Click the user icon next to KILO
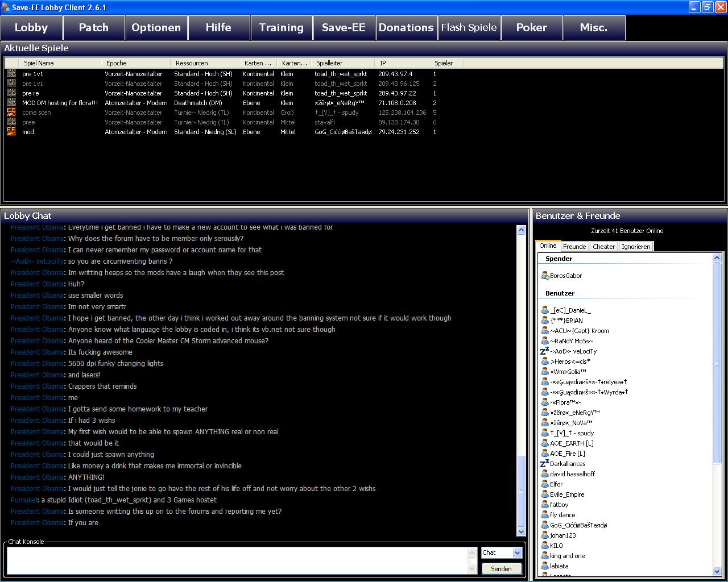This screenshot has height=582, width=728. tap(545, 546)
